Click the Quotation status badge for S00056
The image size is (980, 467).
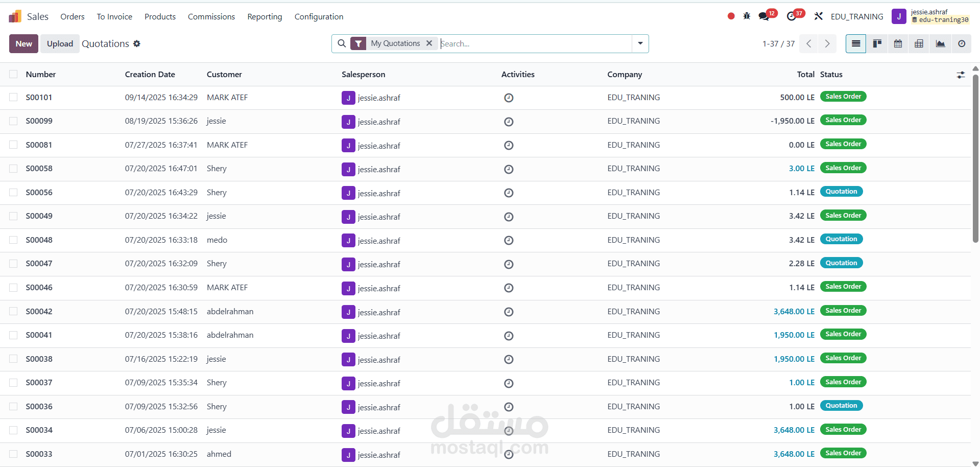point(842,192)
